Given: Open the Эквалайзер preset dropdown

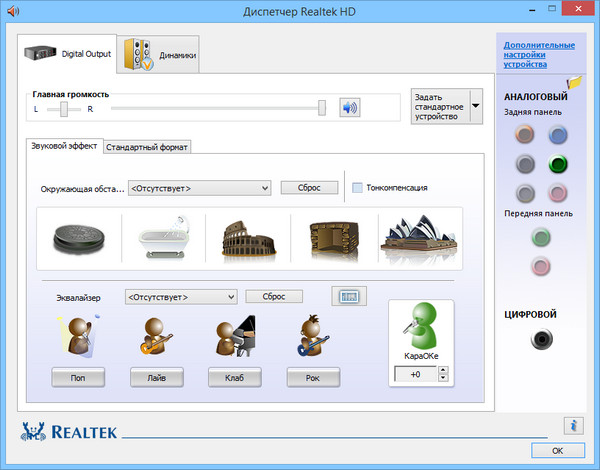Looking at the screenshot, I should tap(181, 297).
